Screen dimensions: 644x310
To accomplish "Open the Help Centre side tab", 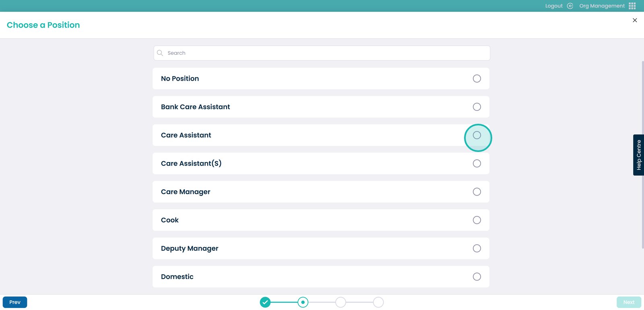I will point(639,155).
